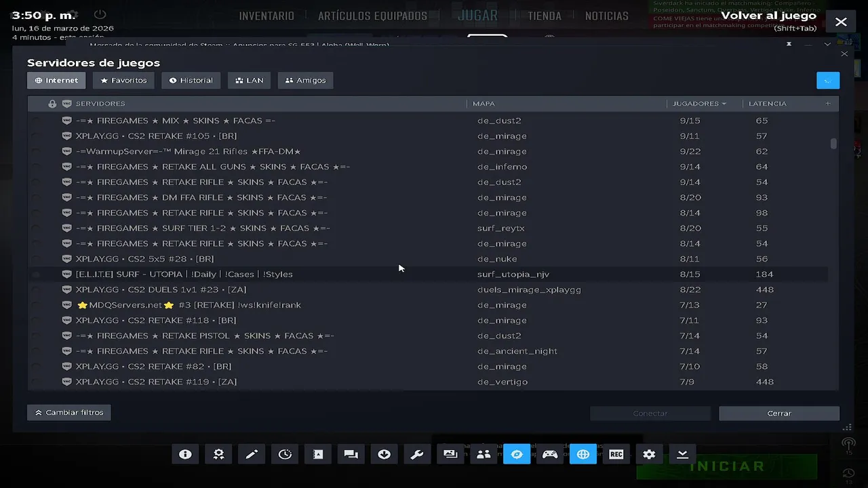Open the guides book icon
The width and height of the screenshot is (868, 488).
point(318,454)
